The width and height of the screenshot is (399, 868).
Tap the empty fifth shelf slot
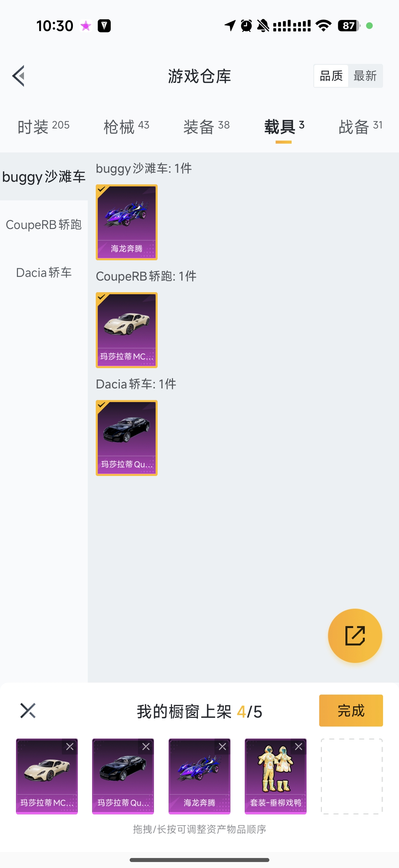tap(351, 776)
